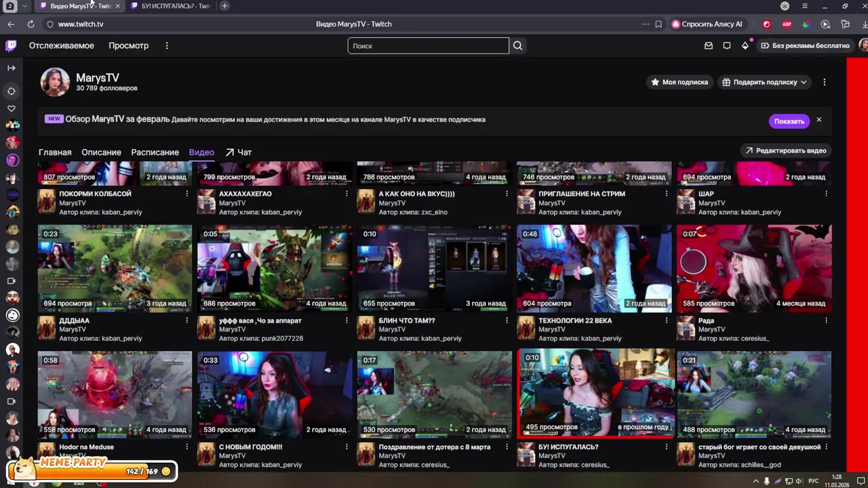Switch to the Описание tab
This screenshot has width=868, height=488.
click(x=101, y=152)
